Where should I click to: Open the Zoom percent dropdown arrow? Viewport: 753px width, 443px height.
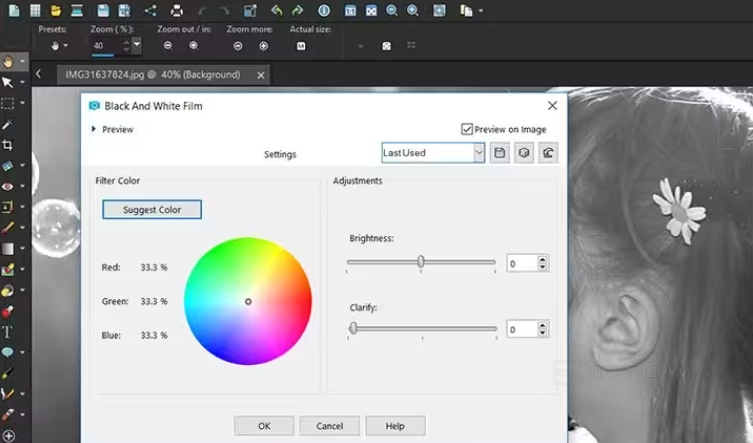(136, 46)
